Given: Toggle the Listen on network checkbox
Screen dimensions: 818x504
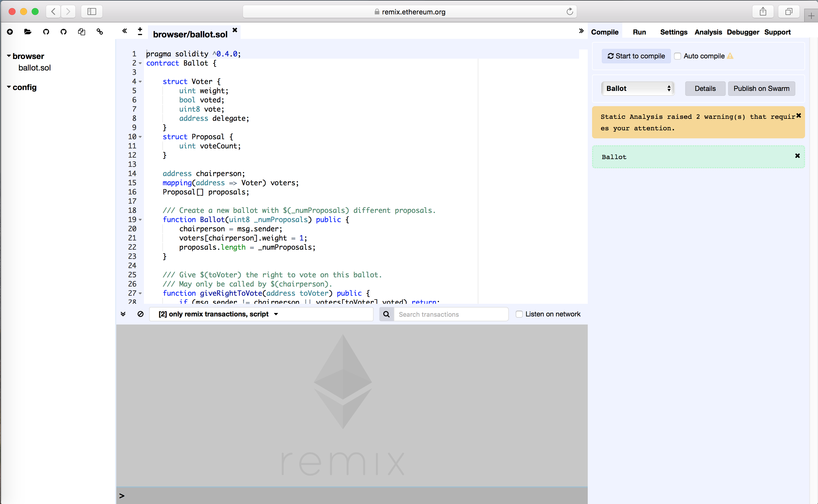Looking at the screenshot, I should 519,314.
